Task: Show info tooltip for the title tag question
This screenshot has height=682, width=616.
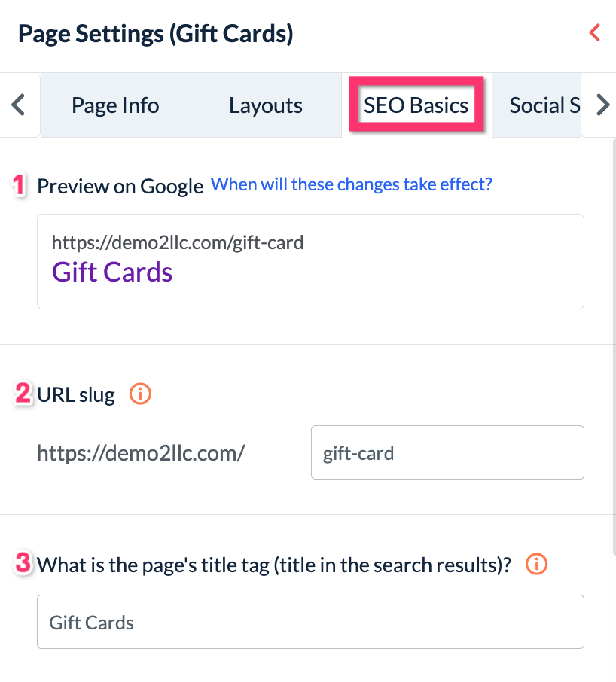Action: coord(536,564)
